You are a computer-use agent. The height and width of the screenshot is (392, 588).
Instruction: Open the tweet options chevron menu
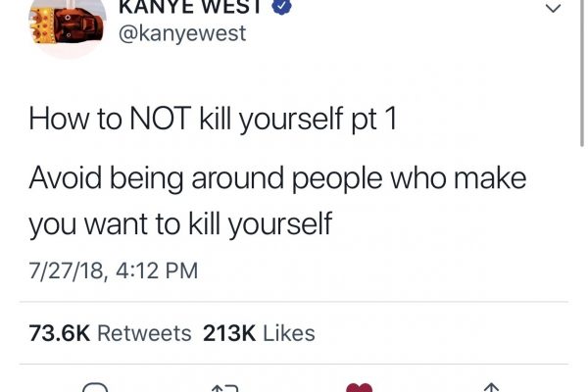[x=553, y=8]
